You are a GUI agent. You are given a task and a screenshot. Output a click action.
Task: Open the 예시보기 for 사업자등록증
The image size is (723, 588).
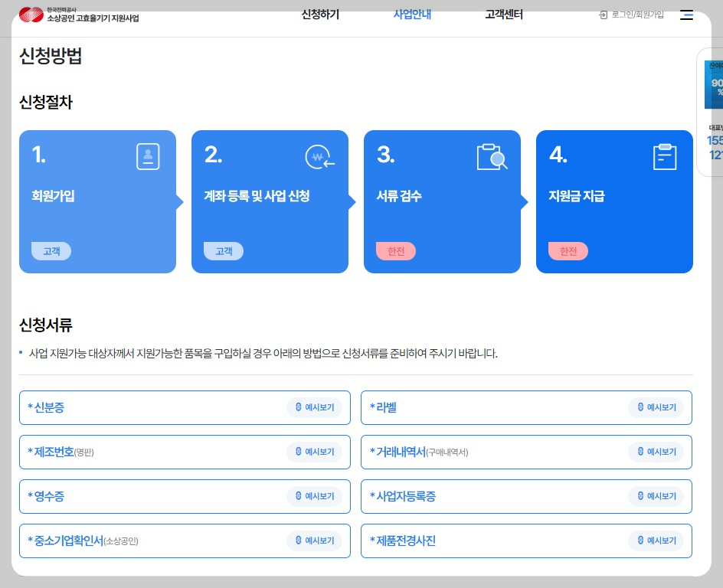click(x=656, y=496)
